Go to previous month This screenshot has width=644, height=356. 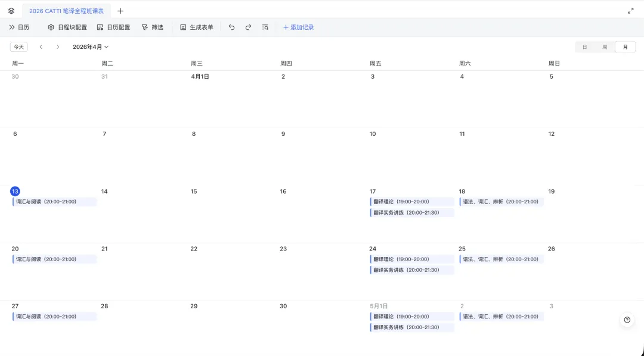tap(41, 47)
